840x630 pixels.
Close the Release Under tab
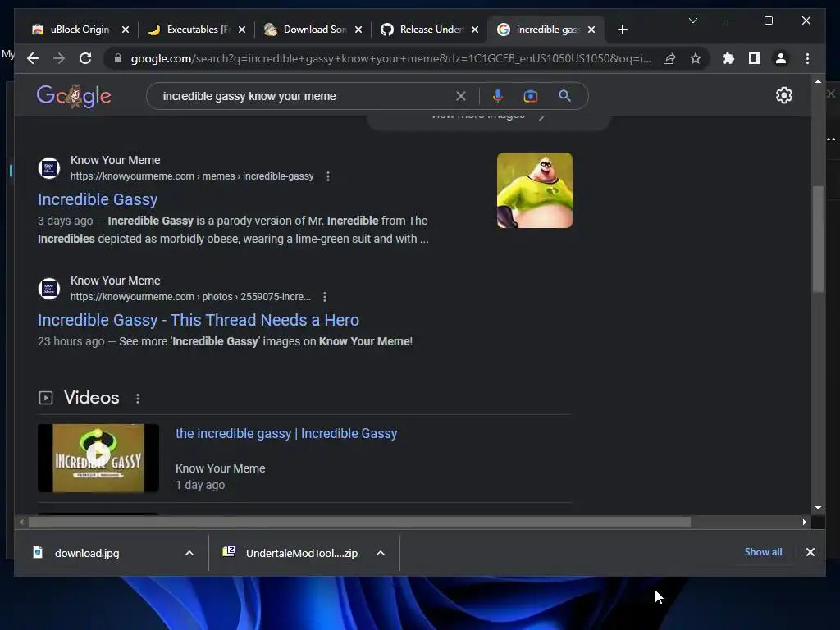pos(475,30)
